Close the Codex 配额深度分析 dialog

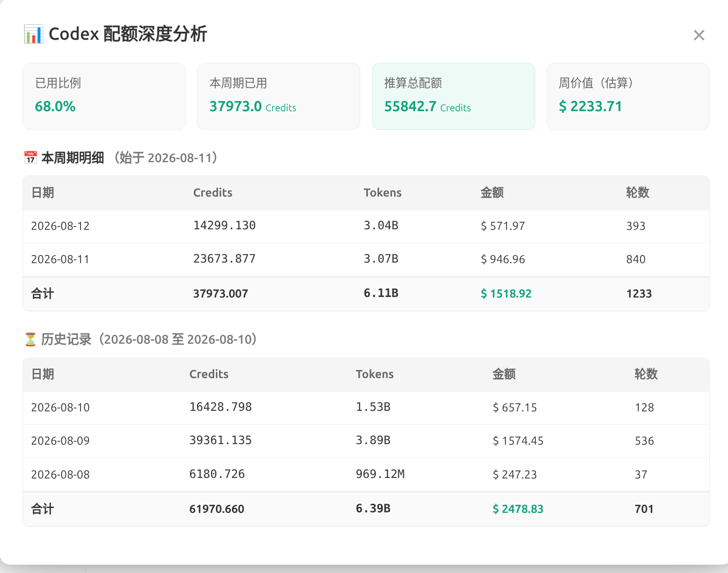tap(698, 35)
